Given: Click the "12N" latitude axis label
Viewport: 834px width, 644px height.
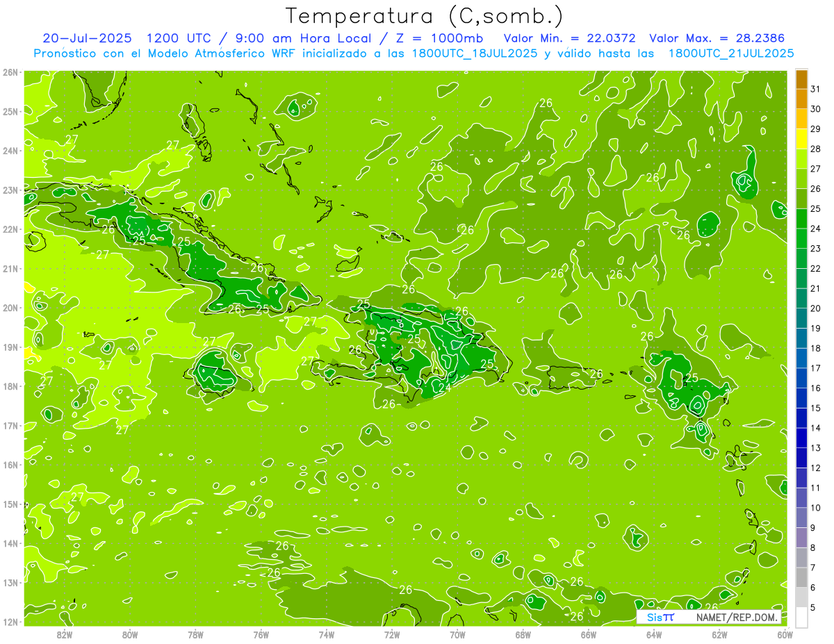Looking at the screenshot, I should [x=10, y=622].
